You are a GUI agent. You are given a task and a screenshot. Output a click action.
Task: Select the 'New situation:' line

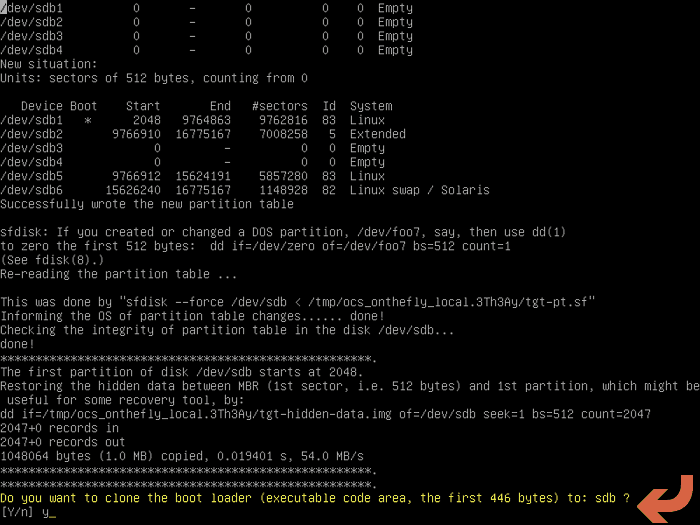coord(48,64)
